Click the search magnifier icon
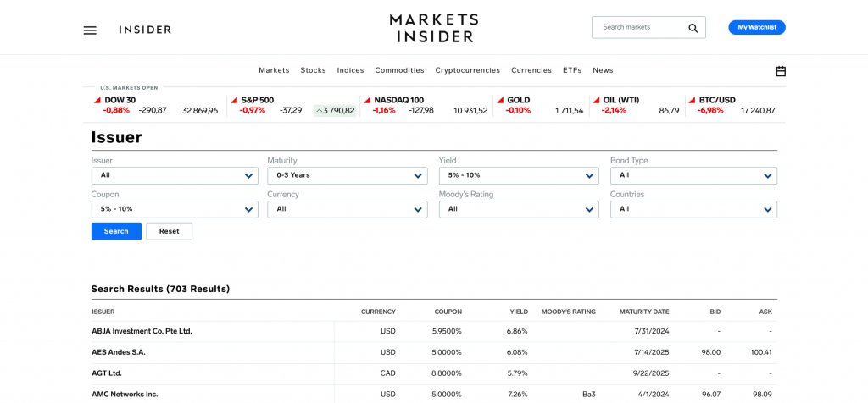 point(693,28)
